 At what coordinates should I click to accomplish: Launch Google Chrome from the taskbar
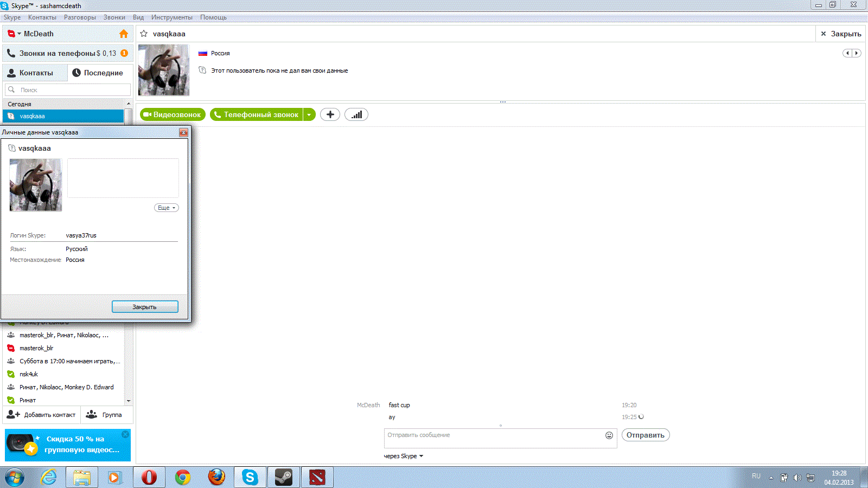pos(183,477)
